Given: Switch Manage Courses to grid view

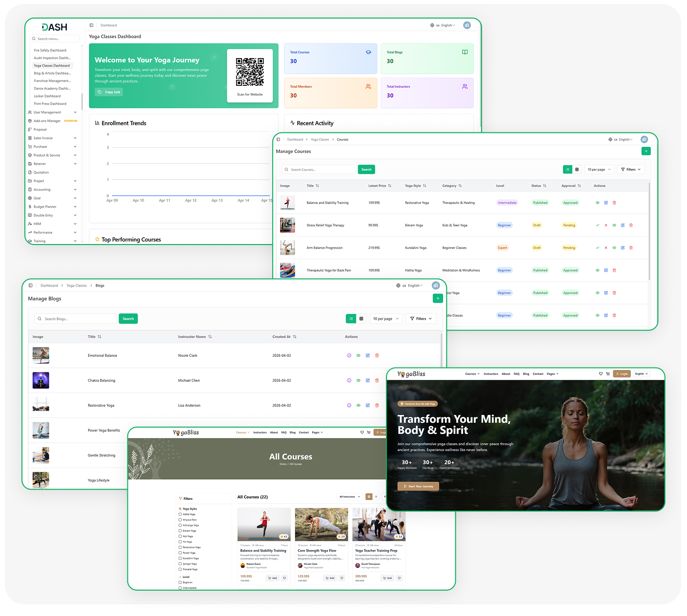Looking at the screenshot, I should tap(577, 169).
